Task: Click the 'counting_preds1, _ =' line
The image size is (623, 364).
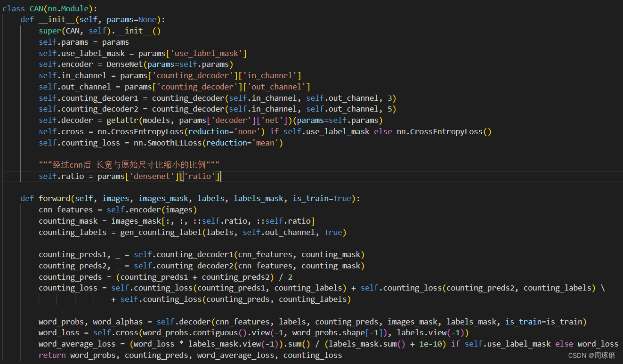Action: (202, 255)
